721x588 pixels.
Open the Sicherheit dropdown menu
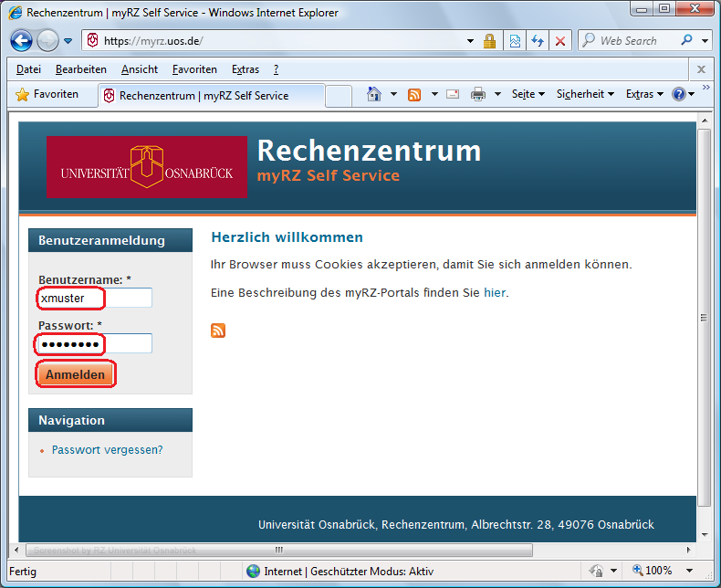(x=585, y=94)
